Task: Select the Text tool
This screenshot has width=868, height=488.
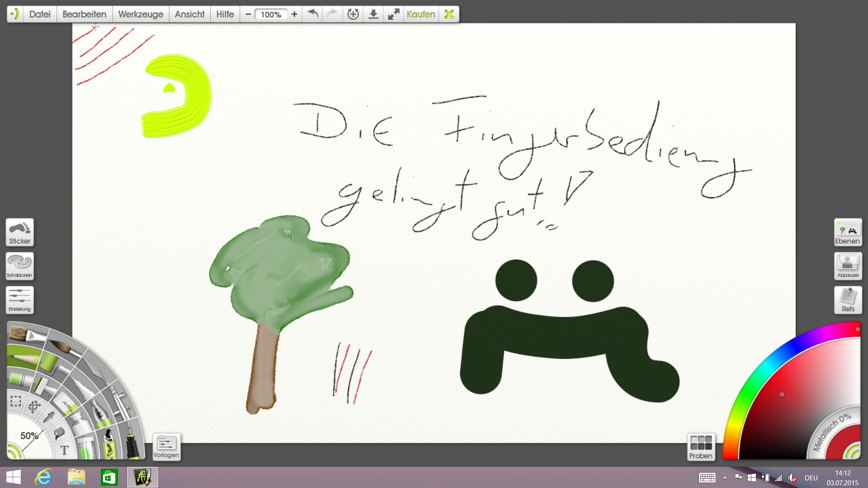Action: tap(64, 450)
